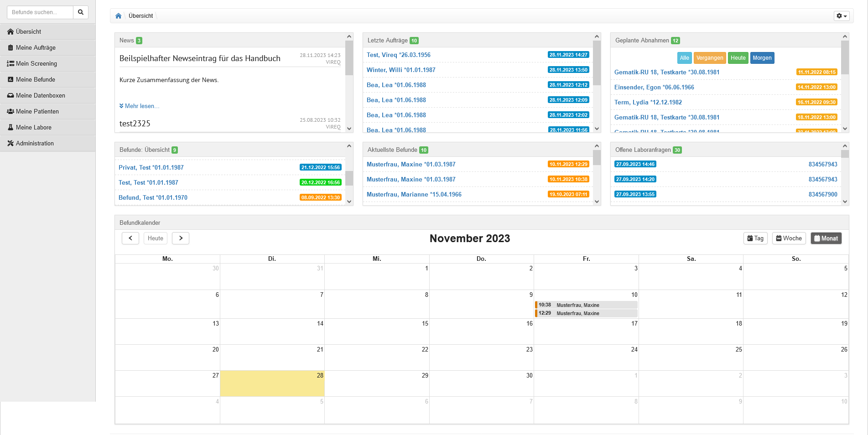Open the 12:29 Musterfrau, Maxine calendar event
Screen dimensions: 868x435
pos(587,313)
